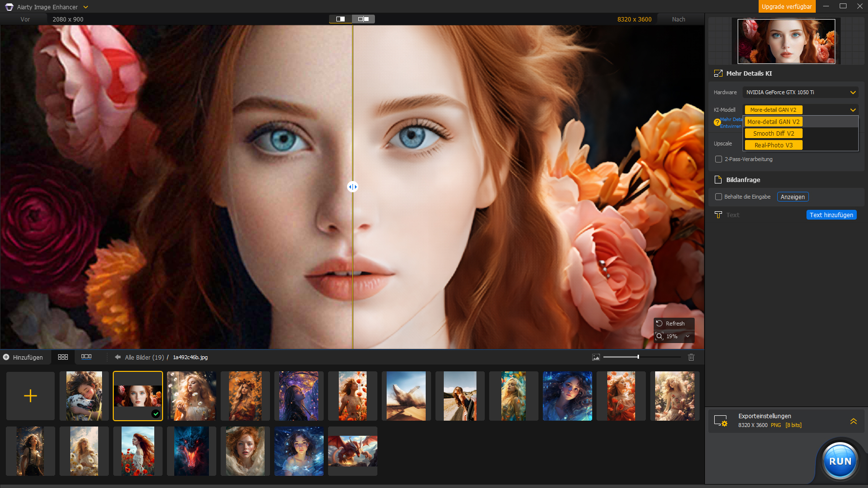Viewport: 868px width, 488px height.
Task: Expand the Exporteinstellungen panel
Action: click(x=853, y=421)
